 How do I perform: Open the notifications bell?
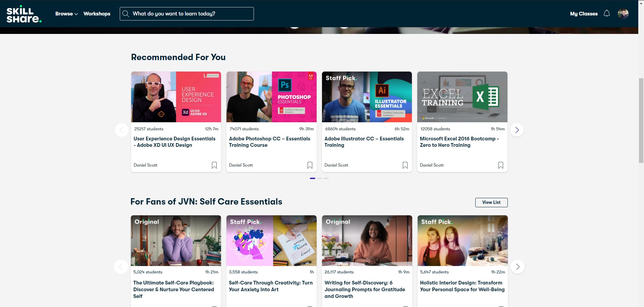606,13
